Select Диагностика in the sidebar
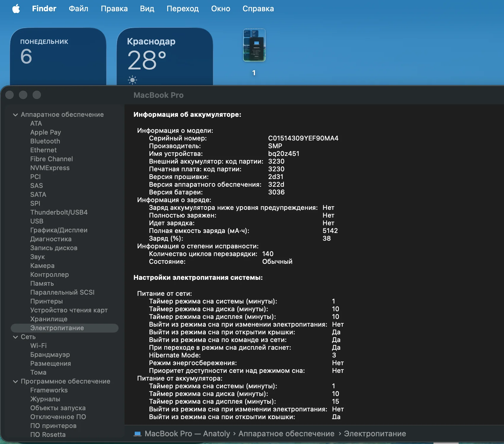This screenshot has width=504, height=444. (51, 239)
